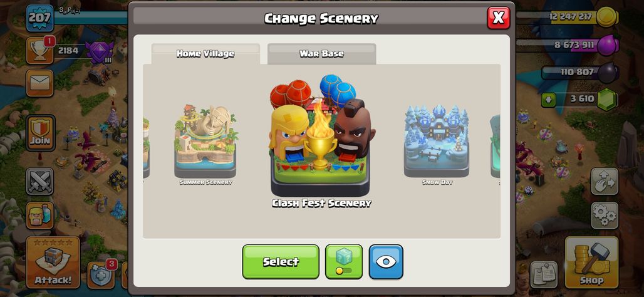
Task: Toggle the random scenery dice switch
Action: click(344, 262)
